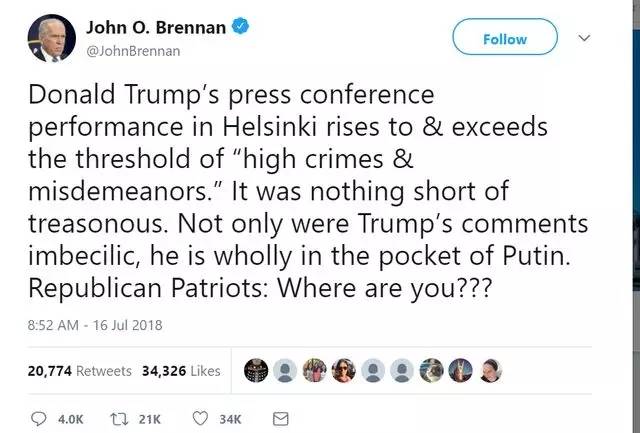
Task: Click the reply speech bubble icon
Action: (x=40, y=417)
